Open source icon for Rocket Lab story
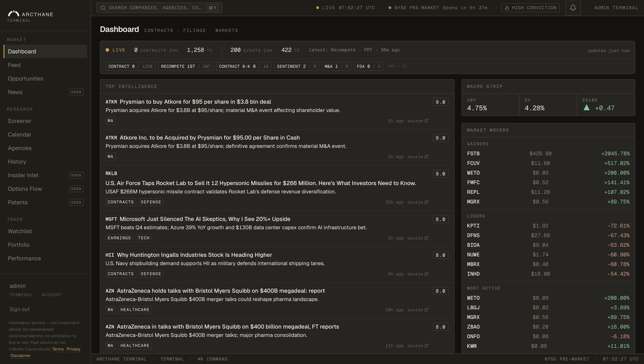This screenshot has height=364, width=644. pyautogui.click(x=426, y=202)
